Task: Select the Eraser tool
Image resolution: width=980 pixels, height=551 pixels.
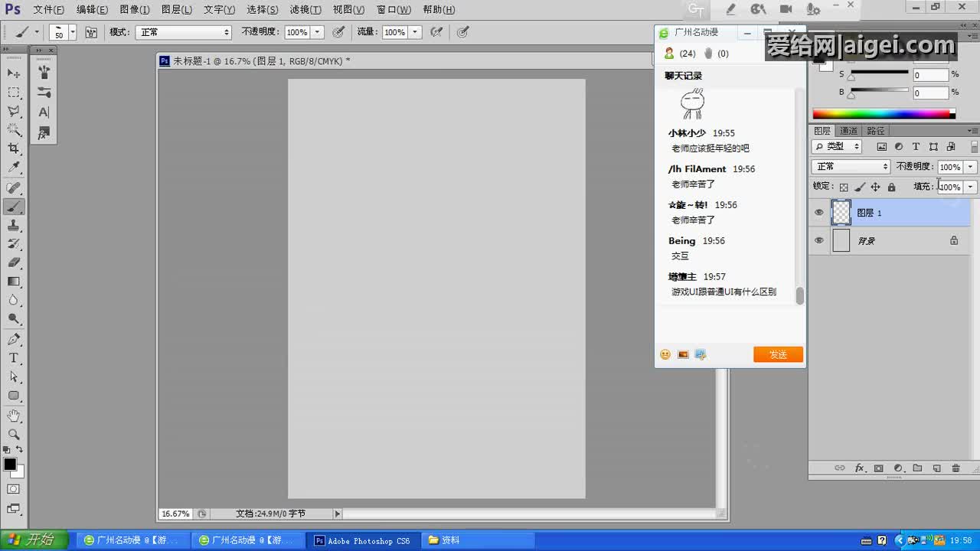Action: click(x=14, y=262)
